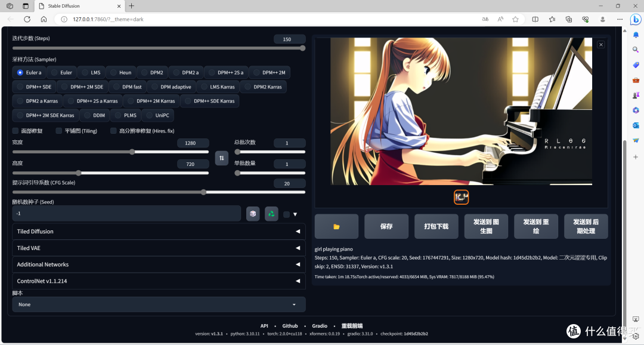Open the script dropdown showing None
This screenshot has height=345, width=644.
tap(159, 304)
